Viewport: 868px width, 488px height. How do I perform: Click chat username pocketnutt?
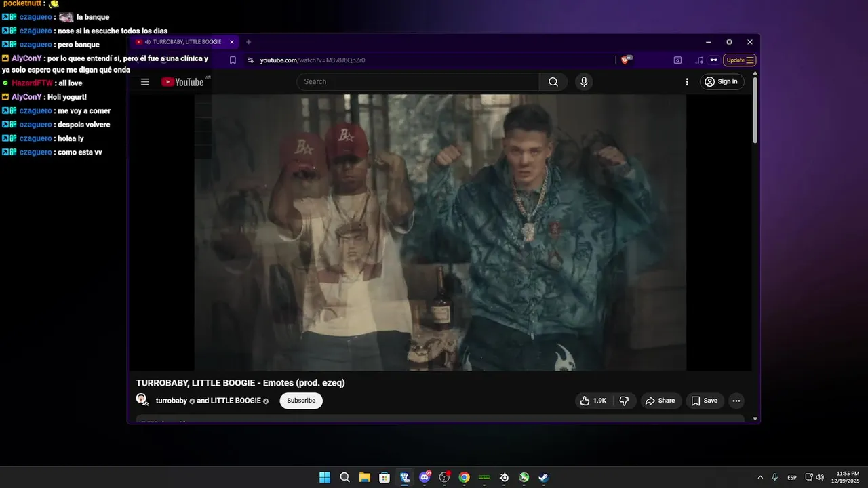21,4
